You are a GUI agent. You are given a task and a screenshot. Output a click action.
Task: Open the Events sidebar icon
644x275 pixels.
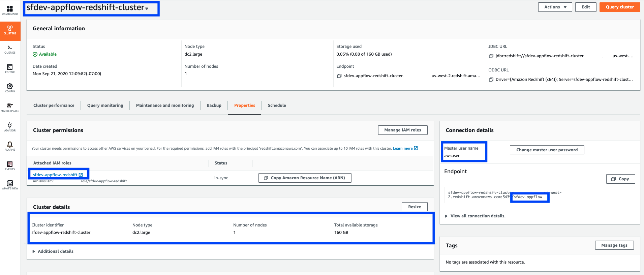coord(10,166)
